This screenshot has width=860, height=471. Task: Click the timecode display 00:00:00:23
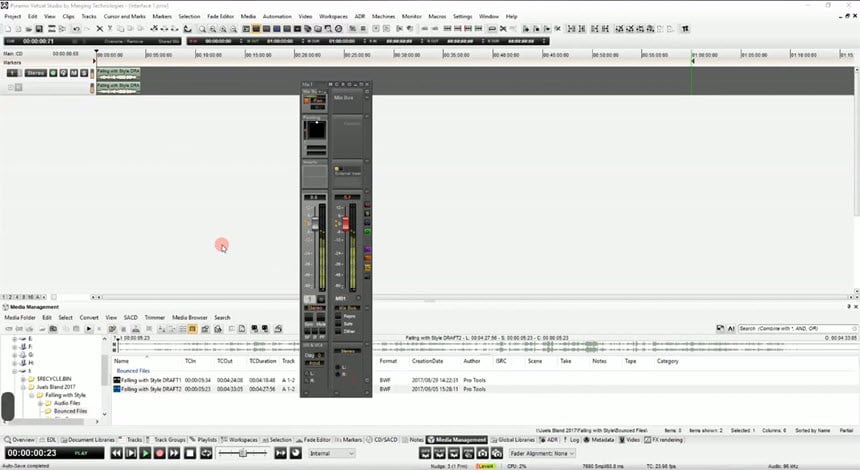(x=32, y=453)
